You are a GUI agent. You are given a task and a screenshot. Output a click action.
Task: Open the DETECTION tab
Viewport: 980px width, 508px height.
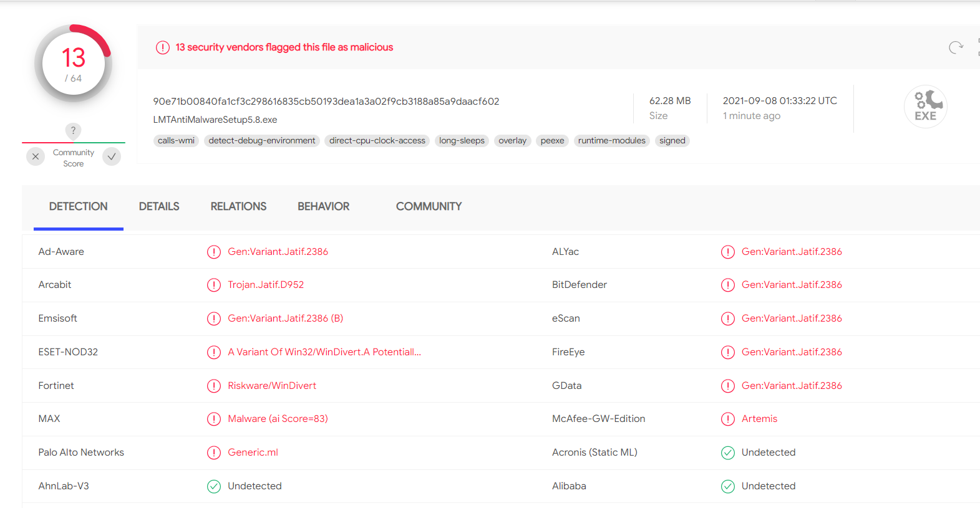(x=78, y=206)
